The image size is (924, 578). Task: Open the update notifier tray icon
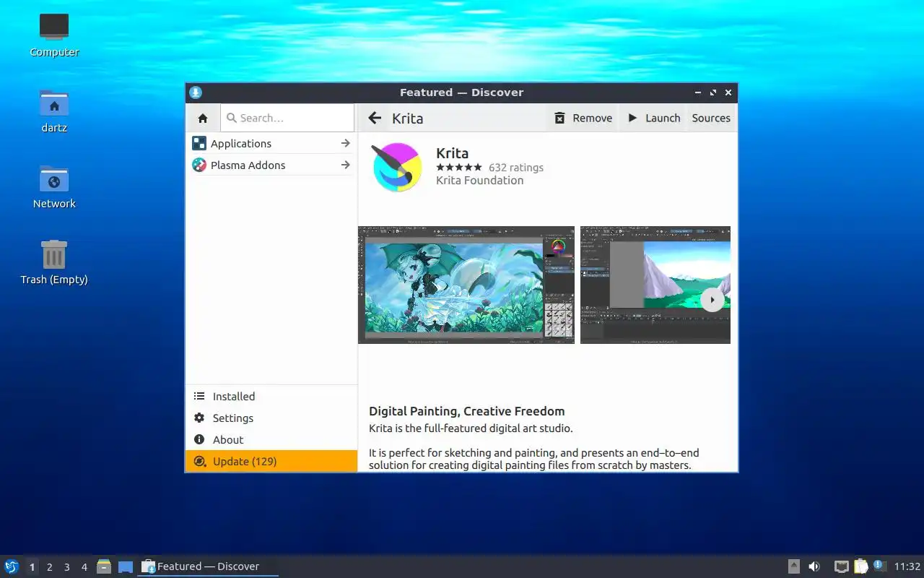click(x=879, y=566)
